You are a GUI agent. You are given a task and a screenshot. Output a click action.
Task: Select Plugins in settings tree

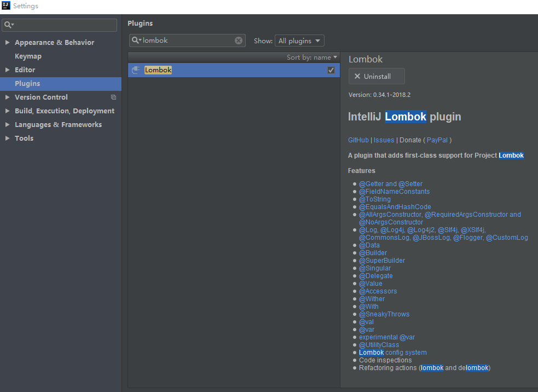click(27, 84)
